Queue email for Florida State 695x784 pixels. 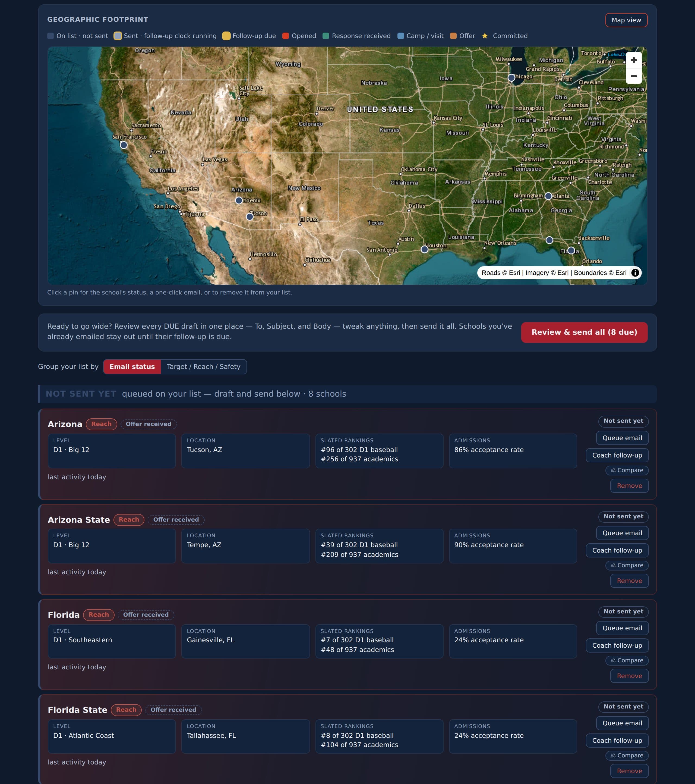coord(622,723)
